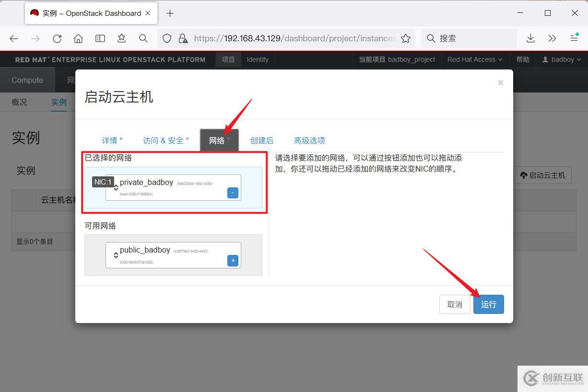Click reorder arrows on private_badboy network
This screenshot has width=588, height=392.
pos(116,187)
